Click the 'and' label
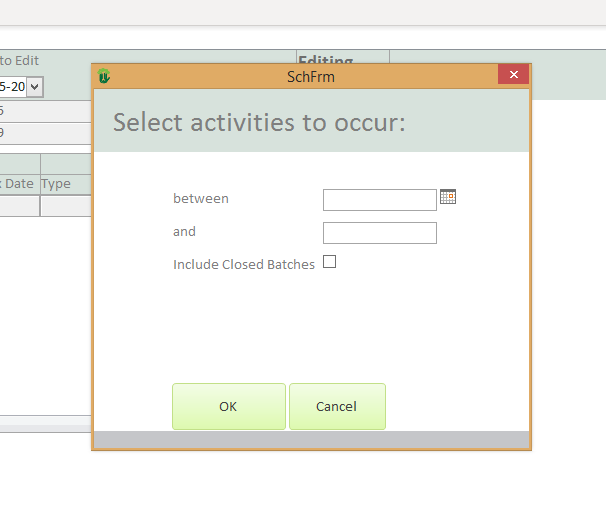This screenshot has height=517, width=606. click(x=184, y=232)
